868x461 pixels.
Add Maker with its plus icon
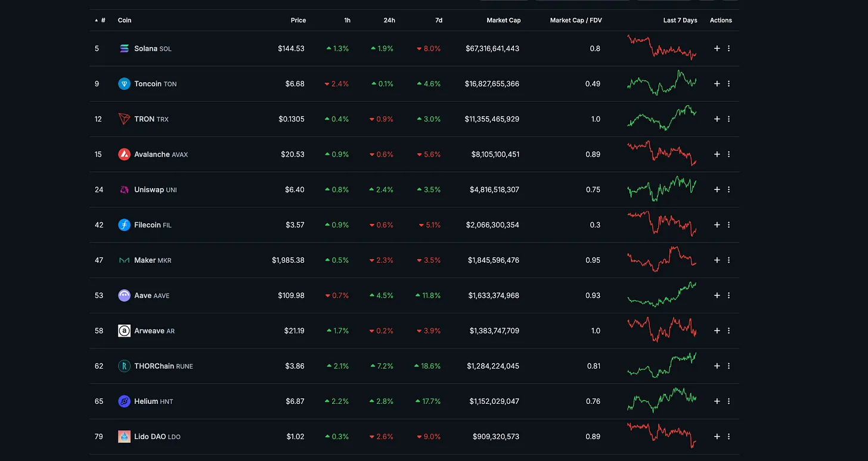coord(717,260)
